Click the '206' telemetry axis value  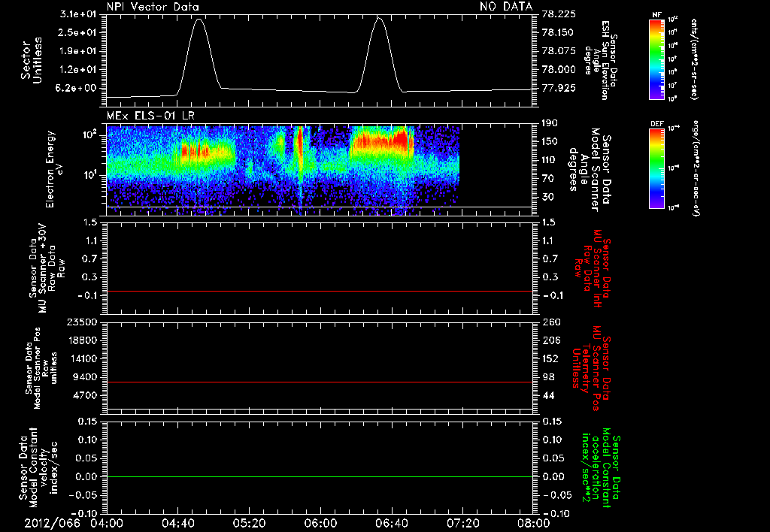pyautogui.click(x=551, y=340)
